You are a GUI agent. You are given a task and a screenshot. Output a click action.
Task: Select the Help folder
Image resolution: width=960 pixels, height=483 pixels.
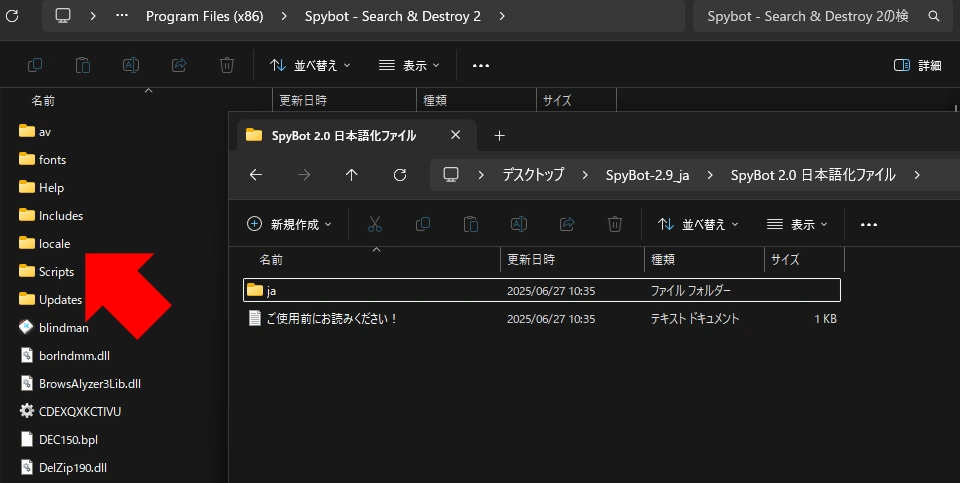click(x=41, y=187)
